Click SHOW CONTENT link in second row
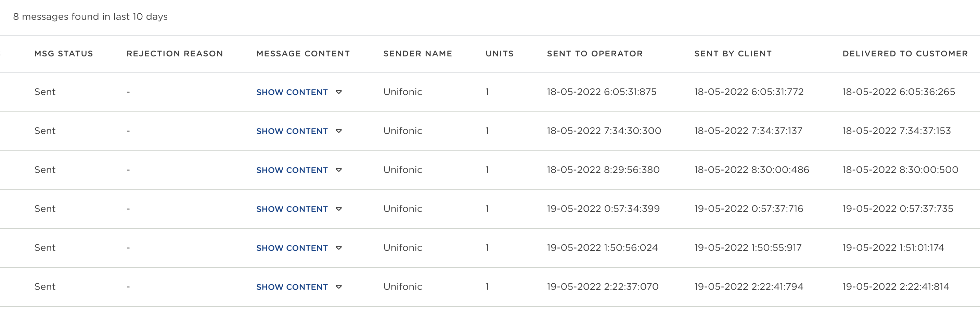 (x=292, y=131)
